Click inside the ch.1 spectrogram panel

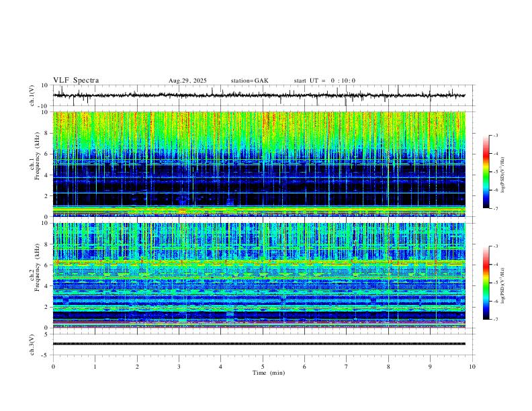point(259,164)
